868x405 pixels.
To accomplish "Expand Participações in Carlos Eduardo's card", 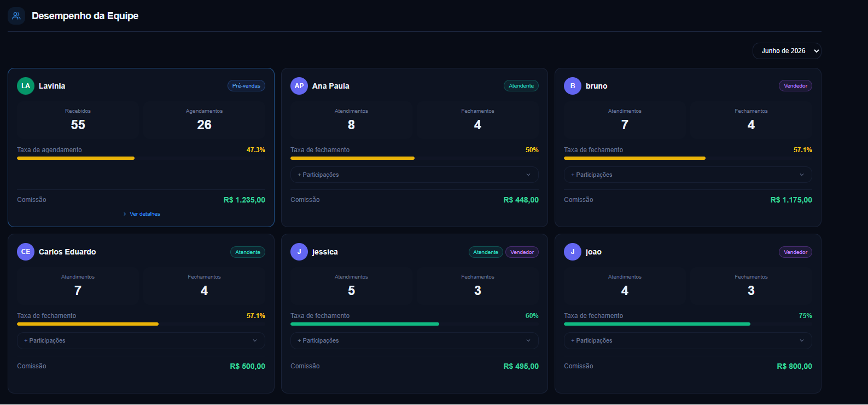I will coord(141,340).
